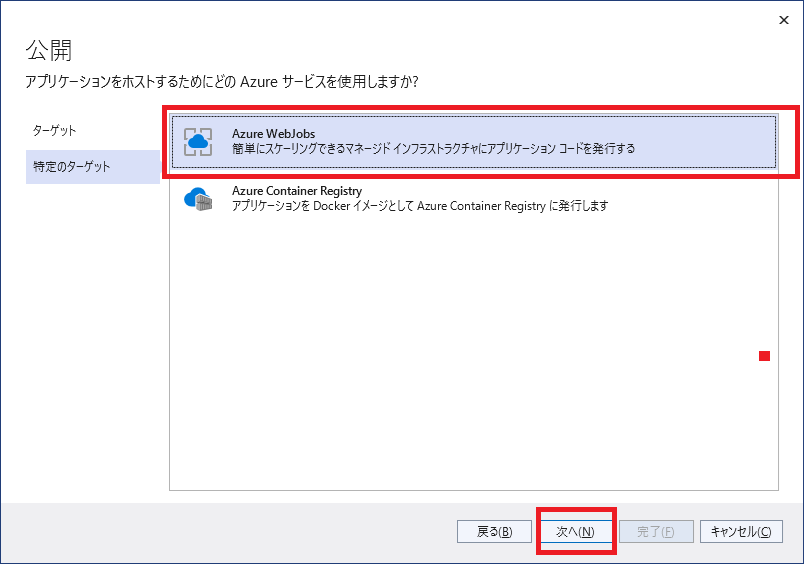Click the disabled 完了(F) button
804x564 pixels.
(656, 532)
